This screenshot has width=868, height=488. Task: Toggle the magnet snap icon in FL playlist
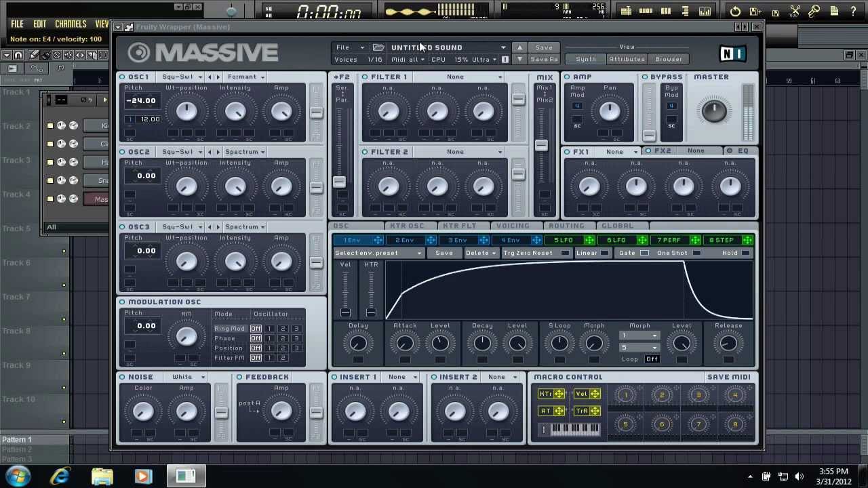[18, 55]
